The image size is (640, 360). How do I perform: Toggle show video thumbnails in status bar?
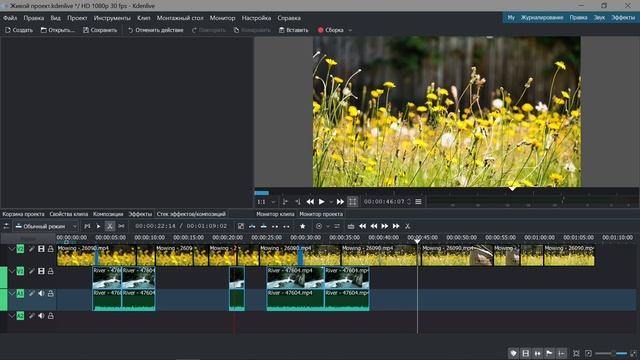[x=526, y=353]
